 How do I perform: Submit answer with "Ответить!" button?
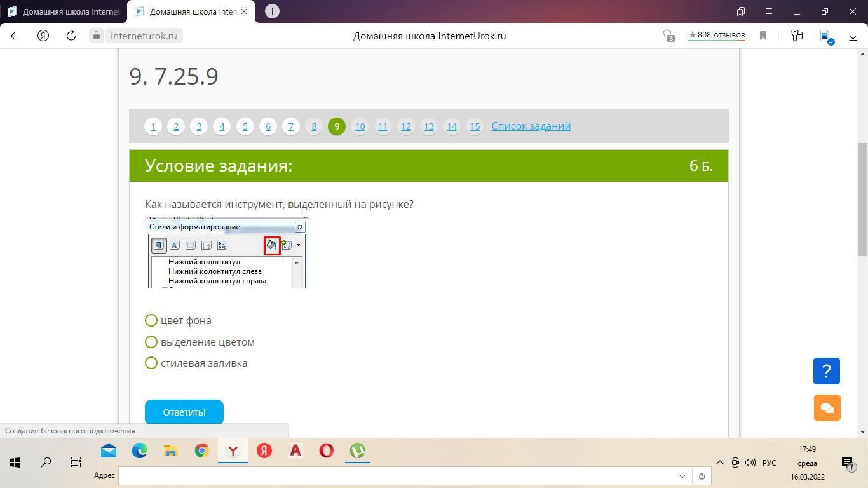tap(184, 412)
